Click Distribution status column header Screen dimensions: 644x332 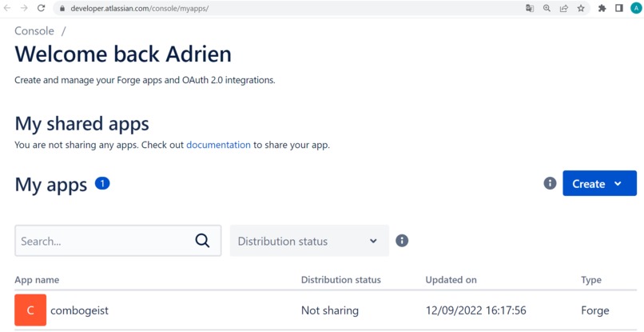point(341,280)
